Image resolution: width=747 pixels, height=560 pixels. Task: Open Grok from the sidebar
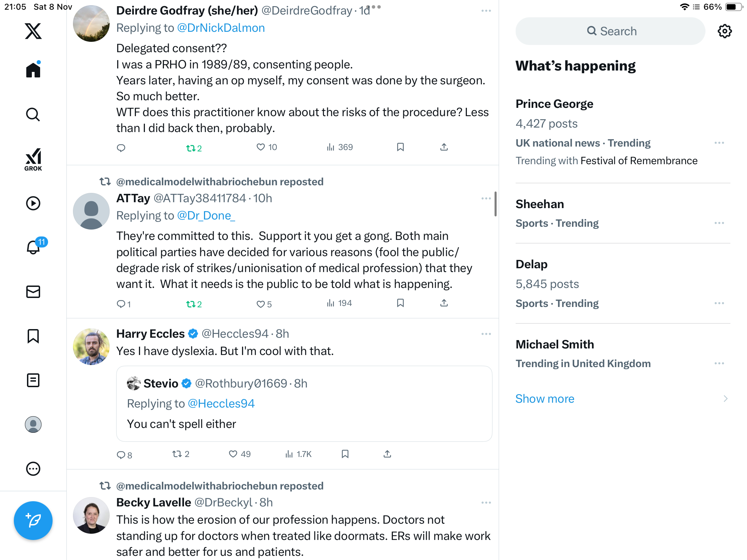[33, 159]
